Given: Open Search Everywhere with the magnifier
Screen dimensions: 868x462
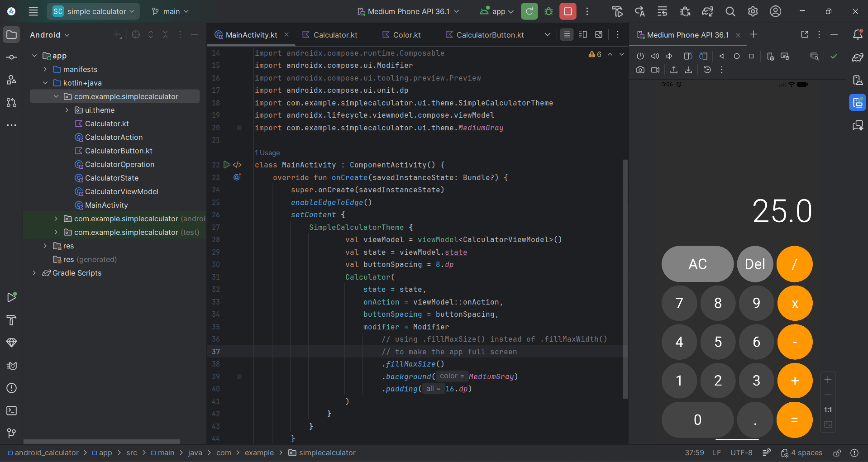Looking at the screenshot, I should (730, 11).
